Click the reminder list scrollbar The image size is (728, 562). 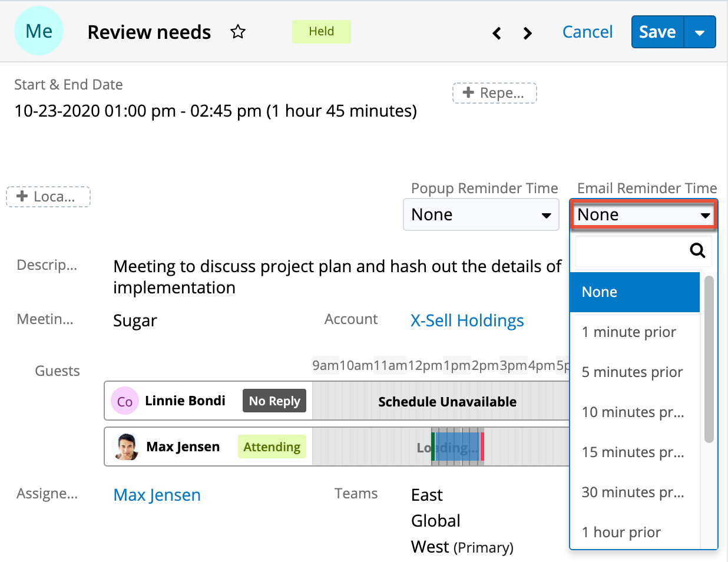tap(709, 358)
